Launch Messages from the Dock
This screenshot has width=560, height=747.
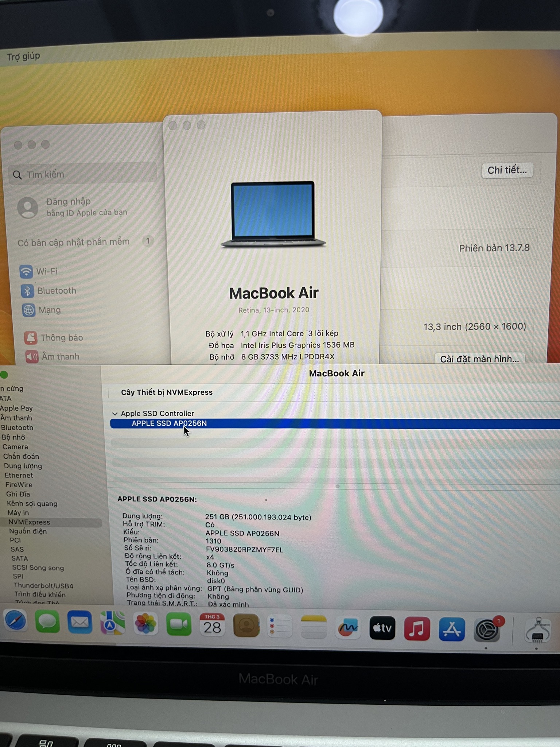click(x=47, y=622)
